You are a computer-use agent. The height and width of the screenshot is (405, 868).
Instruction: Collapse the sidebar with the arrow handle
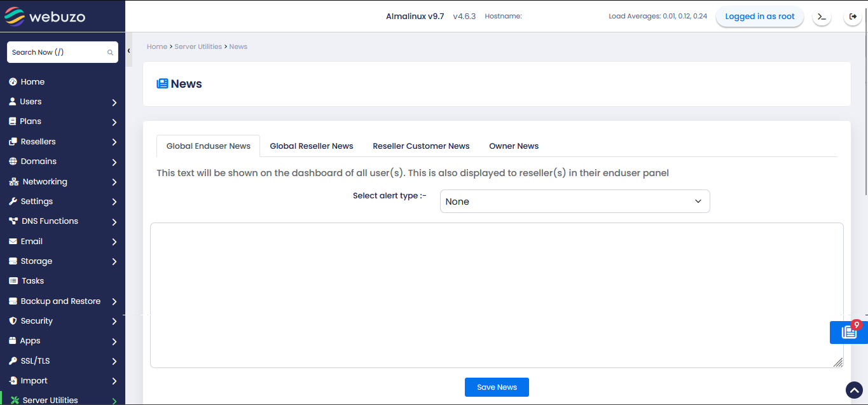(128, 51)
